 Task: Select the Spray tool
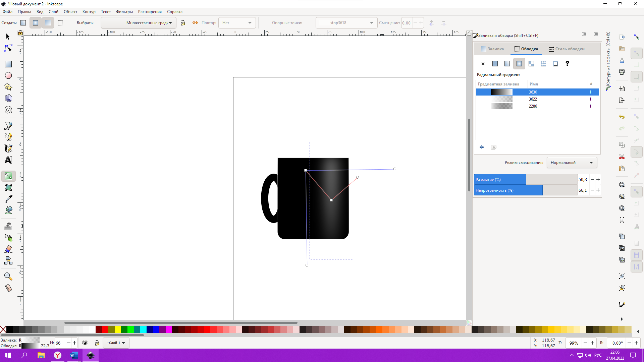point(8,238)
